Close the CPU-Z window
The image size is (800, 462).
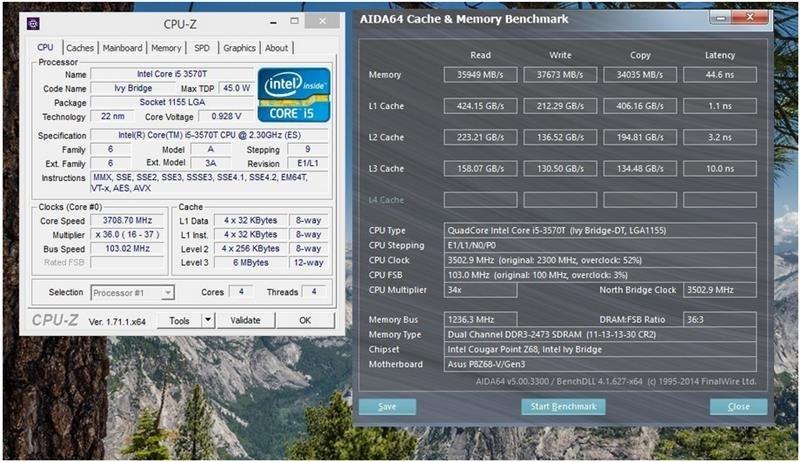pos(322,21)
